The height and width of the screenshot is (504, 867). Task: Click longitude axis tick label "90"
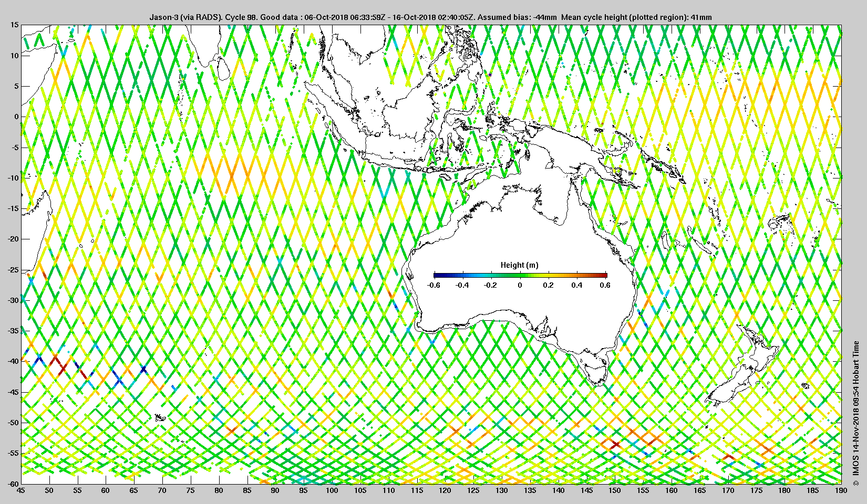(275, 491)
